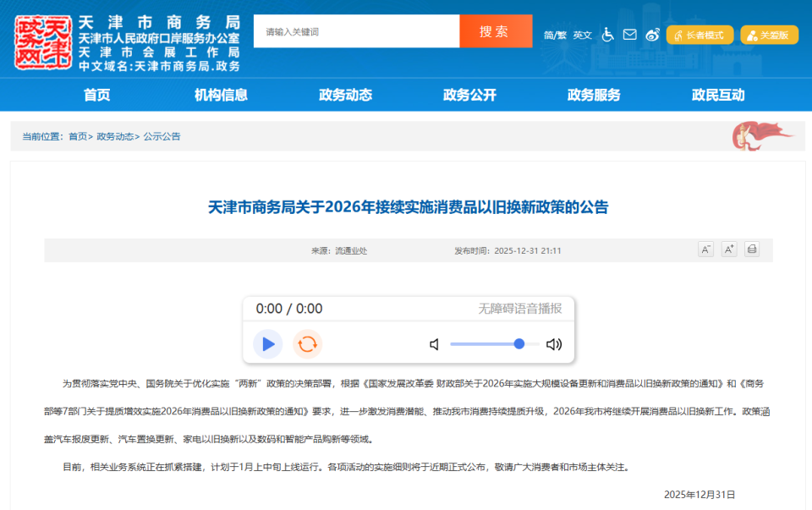Click the mute speaker icon
Screen dimensions: 812x510
pyautogui.click(x=434, y=344)
